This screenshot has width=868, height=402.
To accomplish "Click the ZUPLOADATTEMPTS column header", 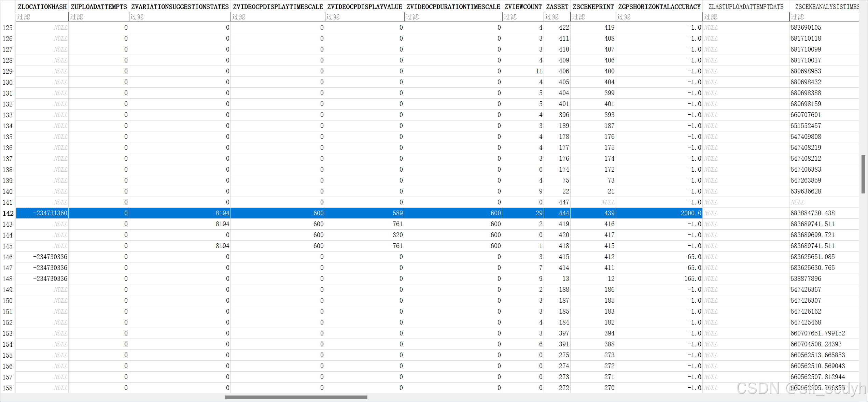I will [99, 7].
